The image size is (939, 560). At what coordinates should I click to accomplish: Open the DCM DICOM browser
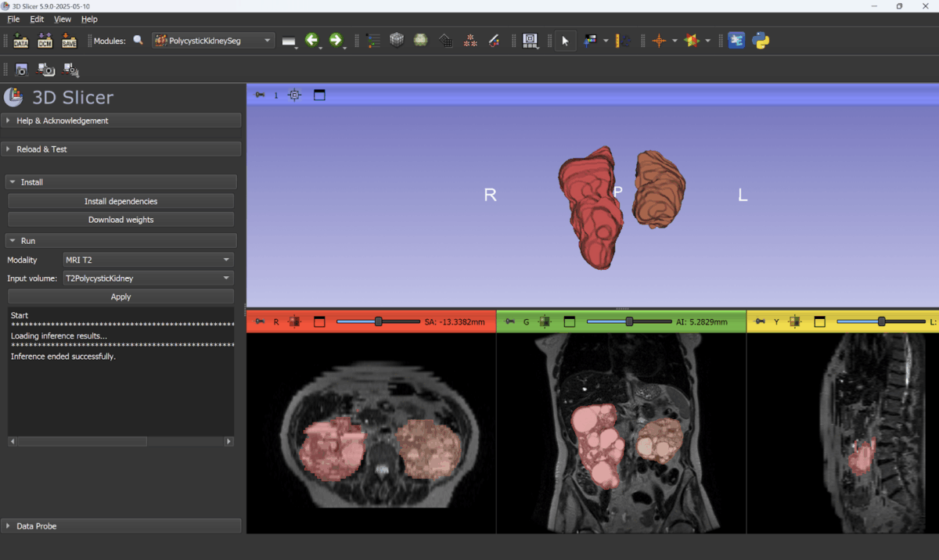tap(45, 41)
